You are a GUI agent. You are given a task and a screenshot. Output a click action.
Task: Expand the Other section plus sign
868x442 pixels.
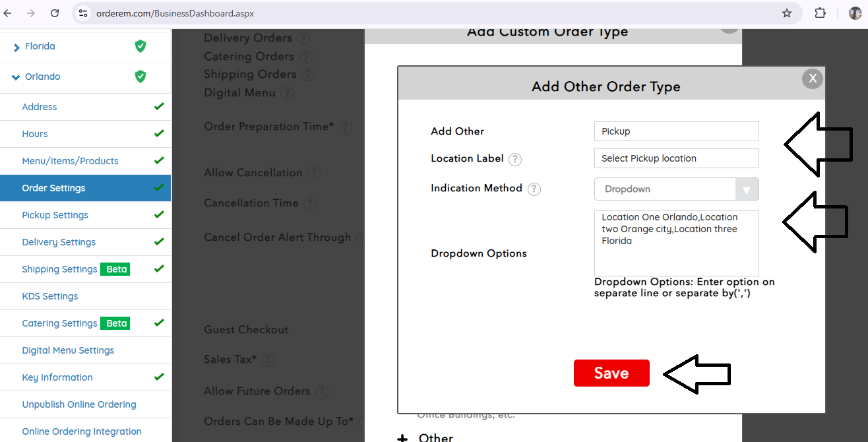coord(402,438)
